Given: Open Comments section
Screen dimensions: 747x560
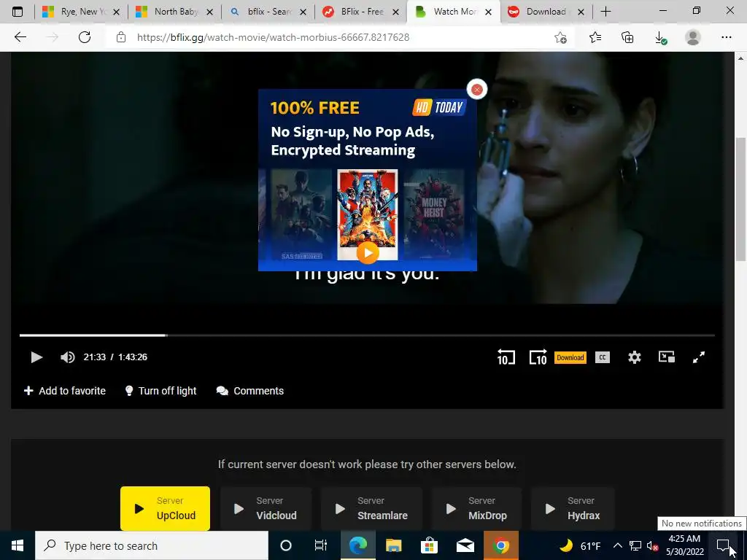Looking at the screenshot, I should coord(250,391).
